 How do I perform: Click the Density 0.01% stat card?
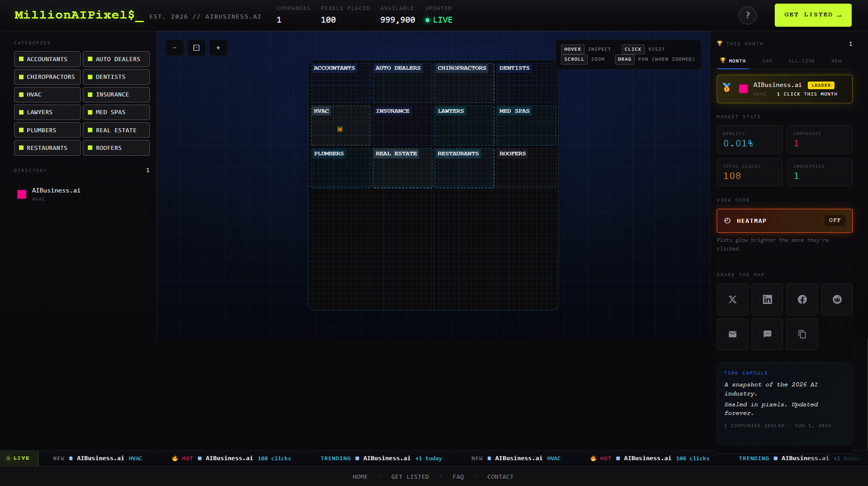coord(749,140)
